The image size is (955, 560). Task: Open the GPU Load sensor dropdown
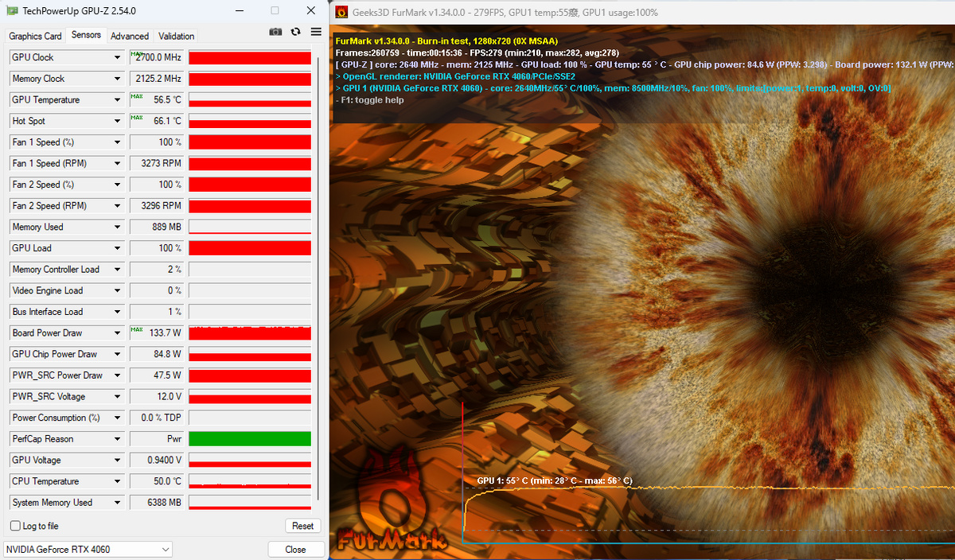click(118, 248)
